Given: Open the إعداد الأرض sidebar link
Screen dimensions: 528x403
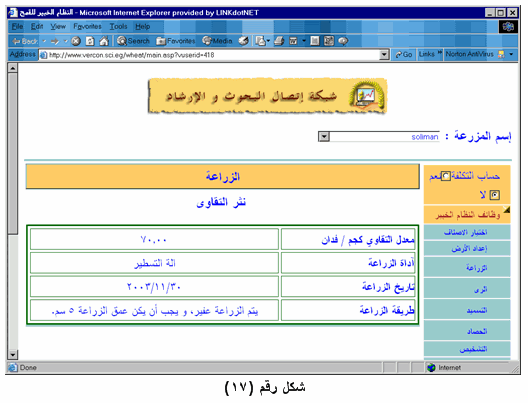Looking at the screenshot, I should (x=467, y=248).
